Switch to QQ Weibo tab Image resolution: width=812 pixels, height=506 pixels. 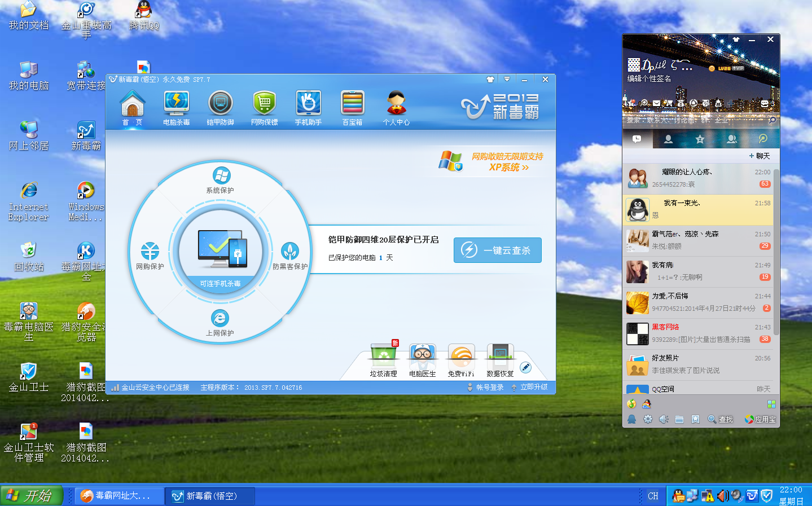click(763, 139)
